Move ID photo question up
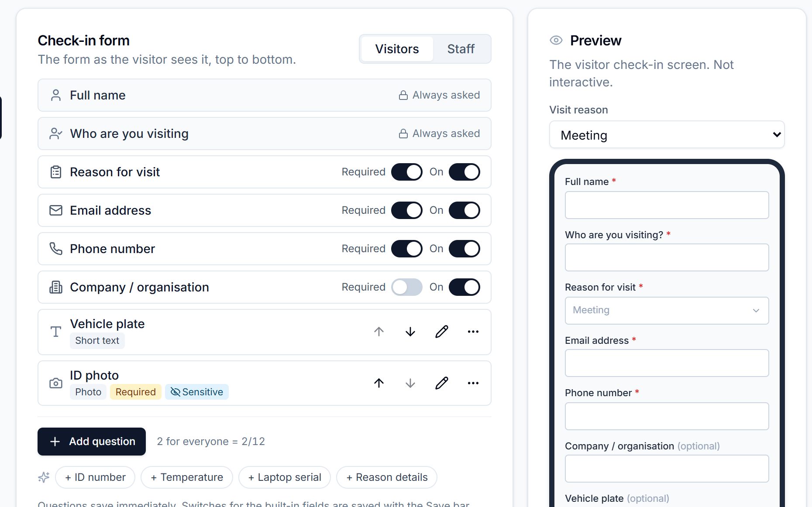The image size is (812, 507). 378,384
